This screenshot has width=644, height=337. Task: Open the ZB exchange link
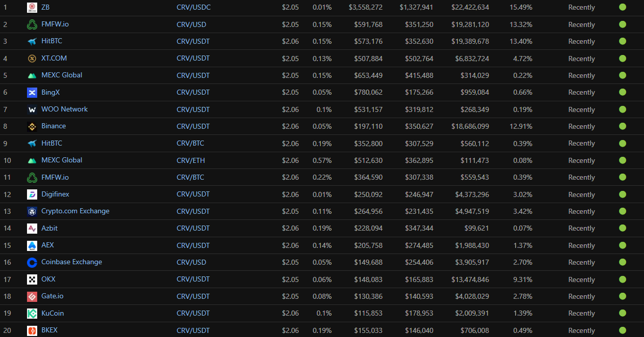pyautogui.click(x=45, y=7)
